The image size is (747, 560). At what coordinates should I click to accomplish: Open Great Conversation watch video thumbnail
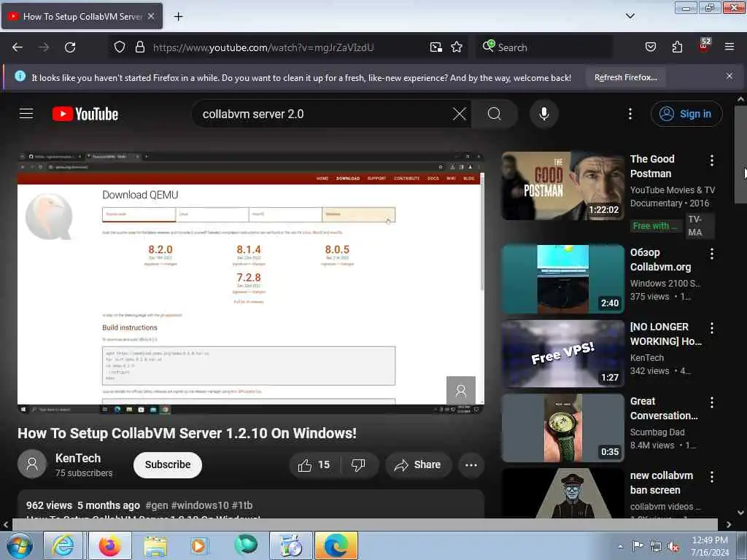coord(562,427)
